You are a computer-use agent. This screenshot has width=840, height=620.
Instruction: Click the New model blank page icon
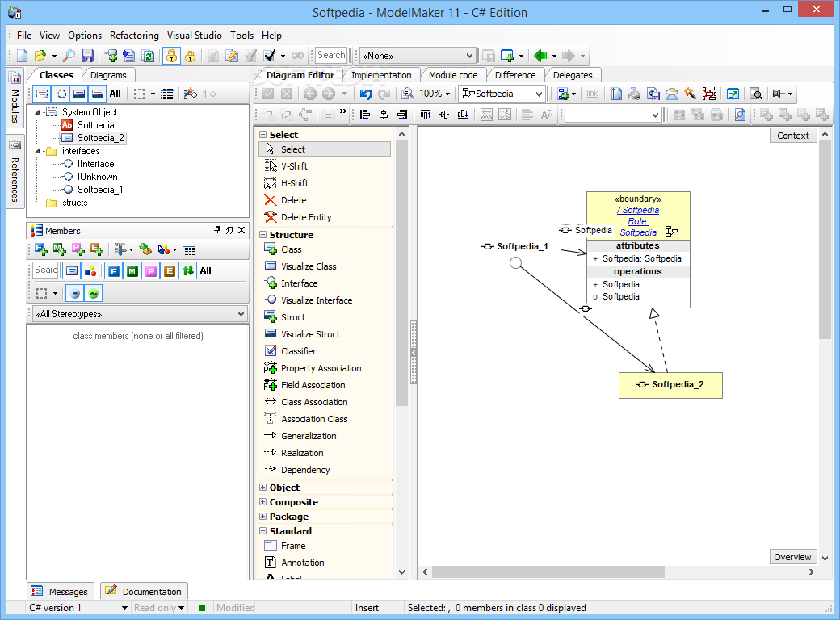(22, 56)
